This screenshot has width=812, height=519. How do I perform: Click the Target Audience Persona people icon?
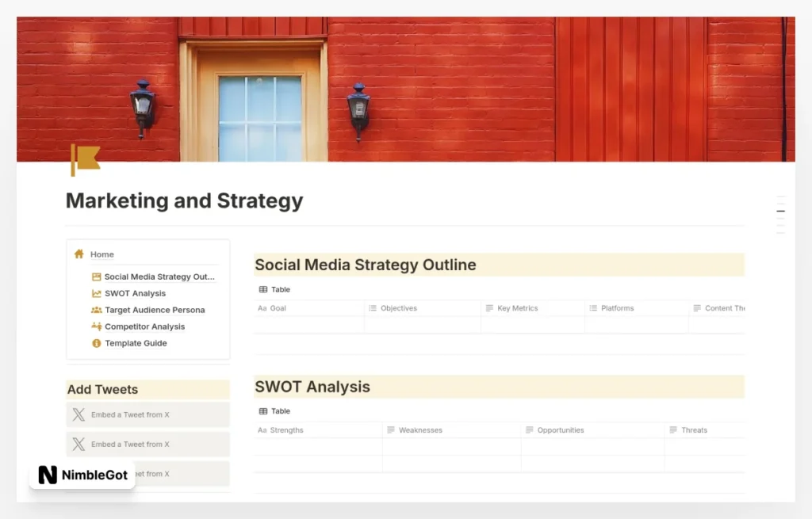tap(95, 310)
